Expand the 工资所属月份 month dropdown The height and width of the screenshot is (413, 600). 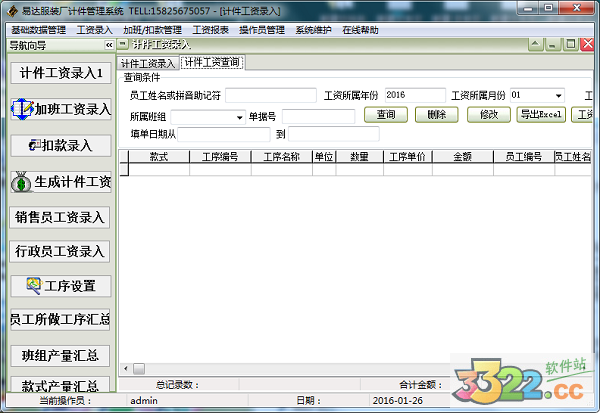click(x=558, y=95)
